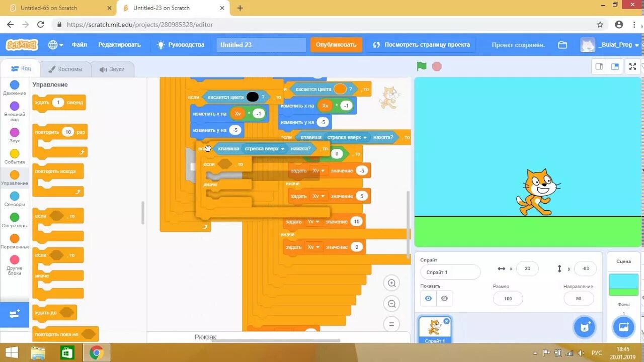Image resolution: width=644 pixels, height=362 pixels.
Task: Open the Файл menu
Action: point(79,45)
